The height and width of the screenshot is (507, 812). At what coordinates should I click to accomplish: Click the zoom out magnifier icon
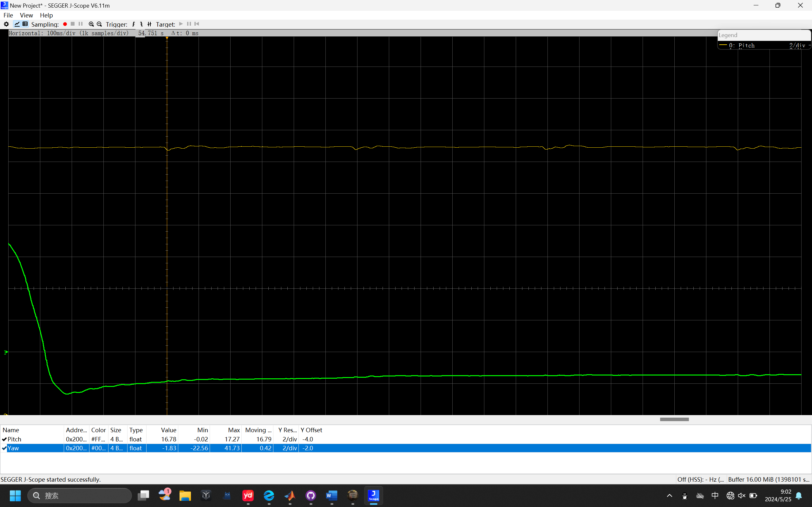click(99, 24)
